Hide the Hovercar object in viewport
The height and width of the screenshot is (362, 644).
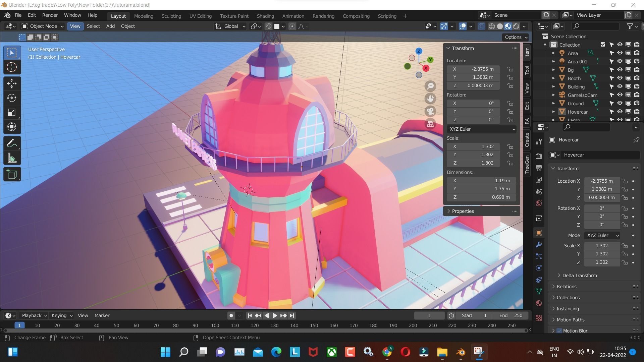coord(620,112)
